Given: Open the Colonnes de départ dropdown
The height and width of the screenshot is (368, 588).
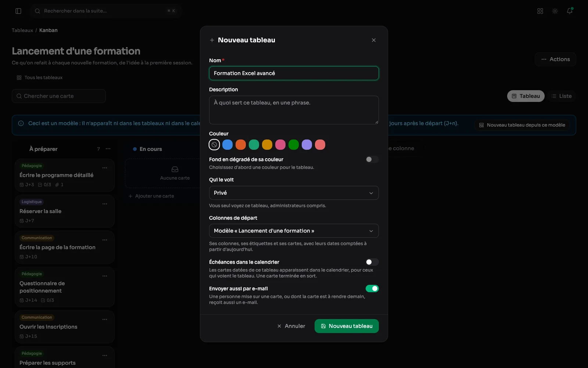Looking at the screenshot, I should tap(294, 231).
